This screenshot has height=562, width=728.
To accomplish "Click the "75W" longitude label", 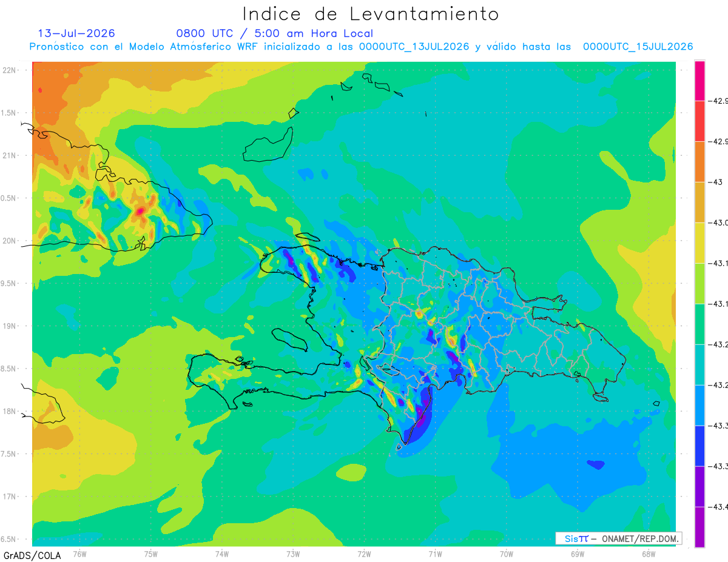I will click(x=151, y=554).
